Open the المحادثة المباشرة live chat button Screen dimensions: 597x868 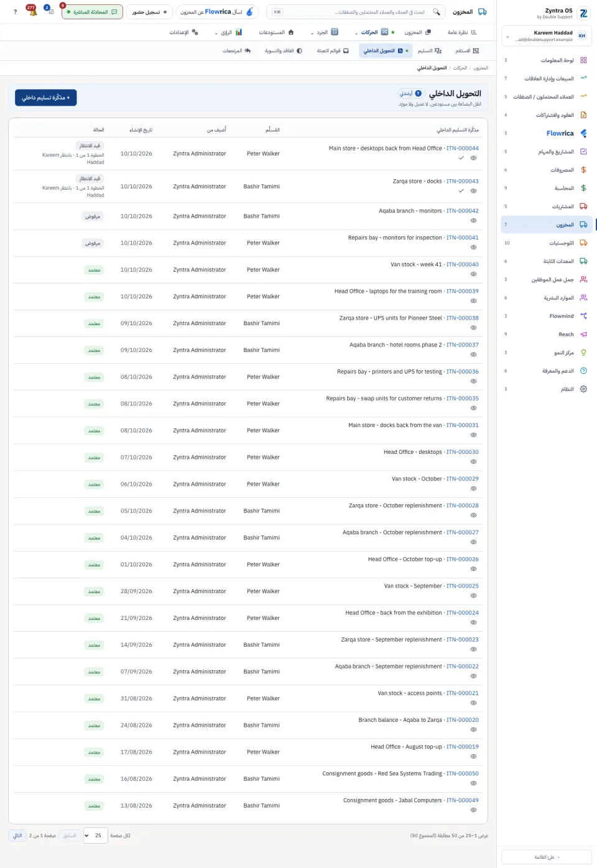(92, 12)
